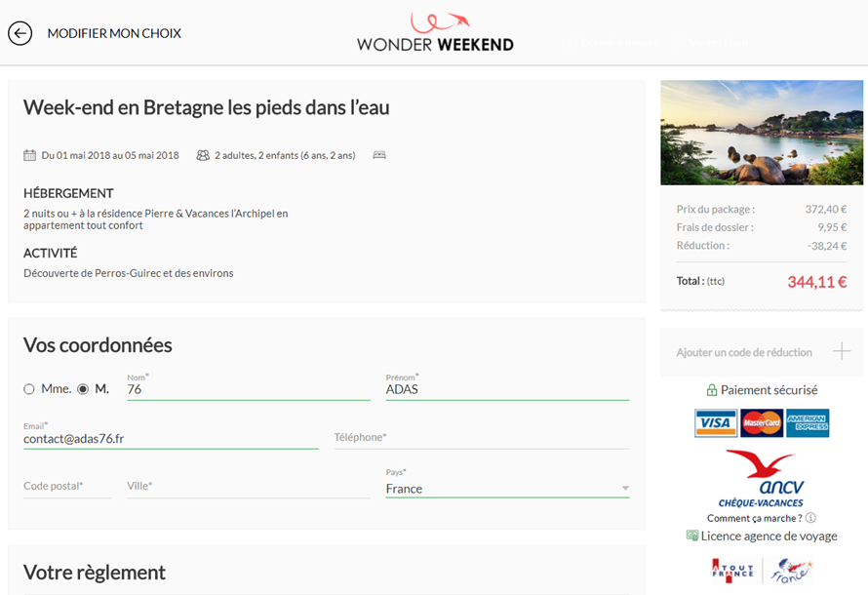Click the 2 nuits ou + accommodation description

tap(155, 219)
